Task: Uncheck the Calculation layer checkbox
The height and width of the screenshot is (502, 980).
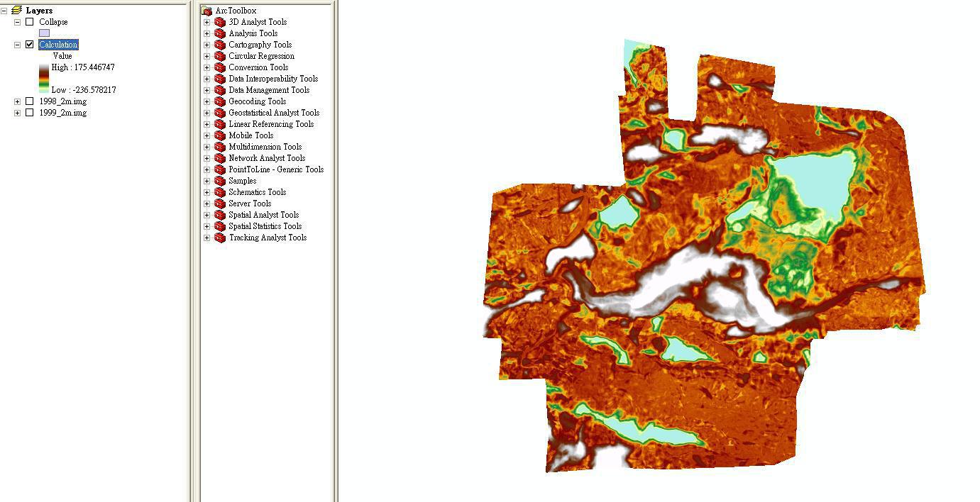Action: [x=29, y=45]
